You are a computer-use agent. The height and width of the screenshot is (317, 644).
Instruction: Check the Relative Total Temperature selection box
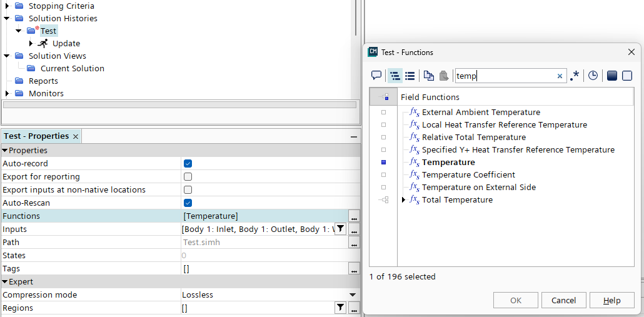pyautogui.click(x=383, y=138)
